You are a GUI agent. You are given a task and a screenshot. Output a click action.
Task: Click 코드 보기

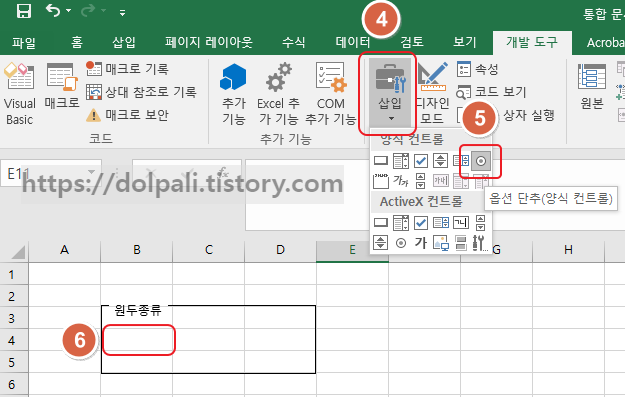(x=491, y=92)
